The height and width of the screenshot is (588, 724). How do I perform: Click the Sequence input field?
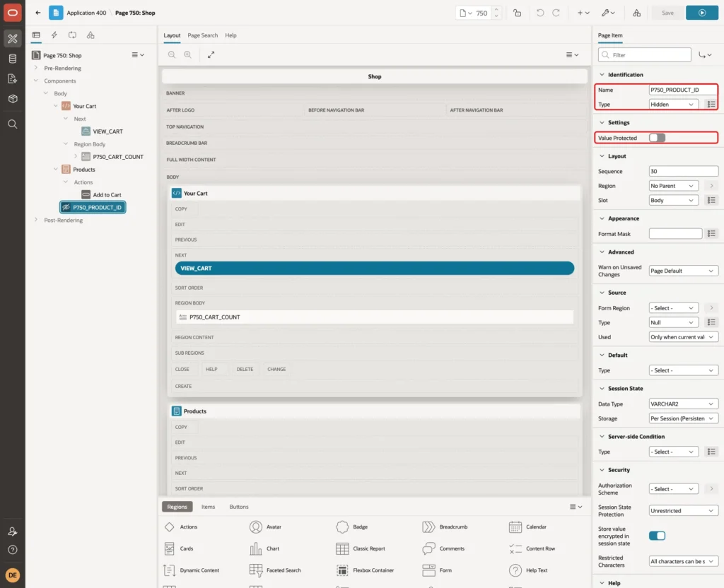click(x=684, y=171)
